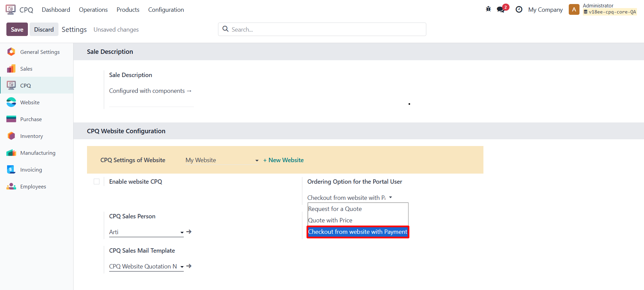Open the debug bug icon menu
Screen dimensions: 644x290
[488, 9]
